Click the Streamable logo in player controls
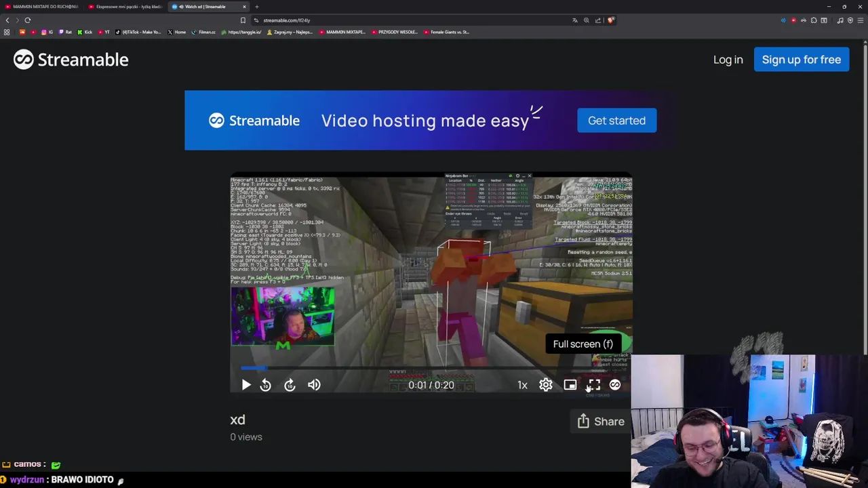The width and height of the screenshot is (868, 488). (615, 385)
